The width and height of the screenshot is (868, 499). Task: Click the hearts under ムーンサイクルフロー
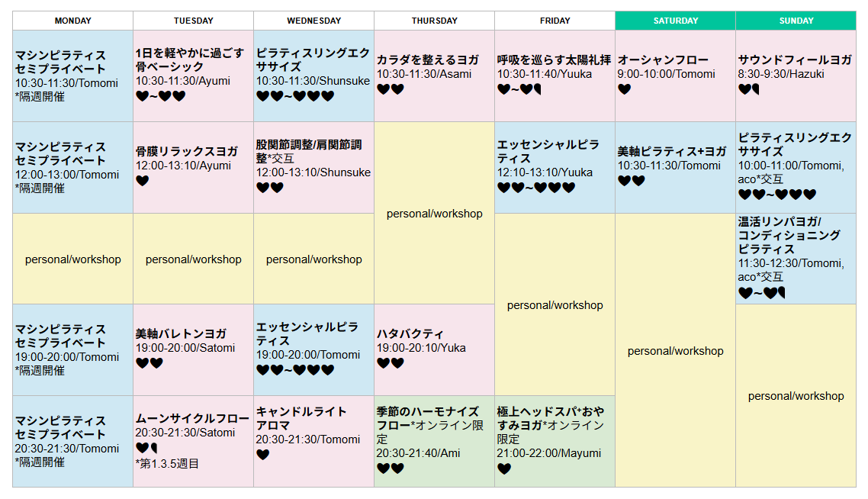point(146,448)
